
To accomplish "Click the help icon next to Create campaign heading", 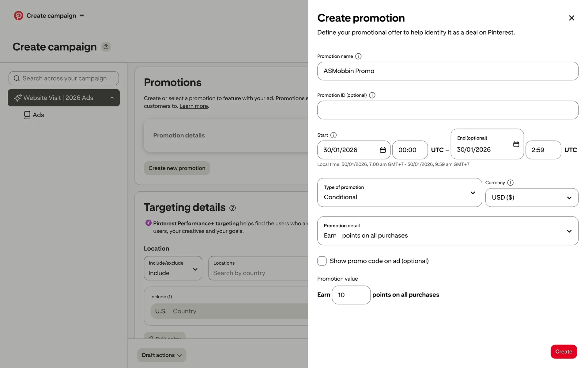I will click(106, 47).
